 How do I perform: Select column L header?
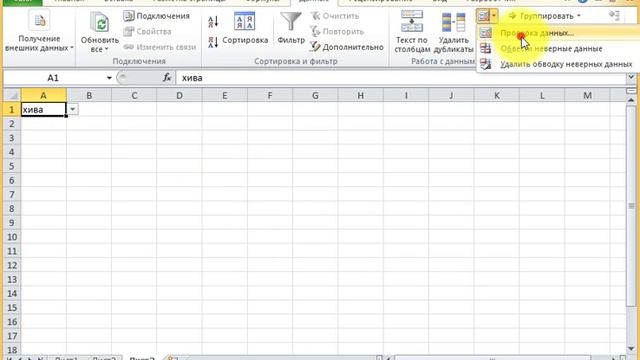point(542,96)
